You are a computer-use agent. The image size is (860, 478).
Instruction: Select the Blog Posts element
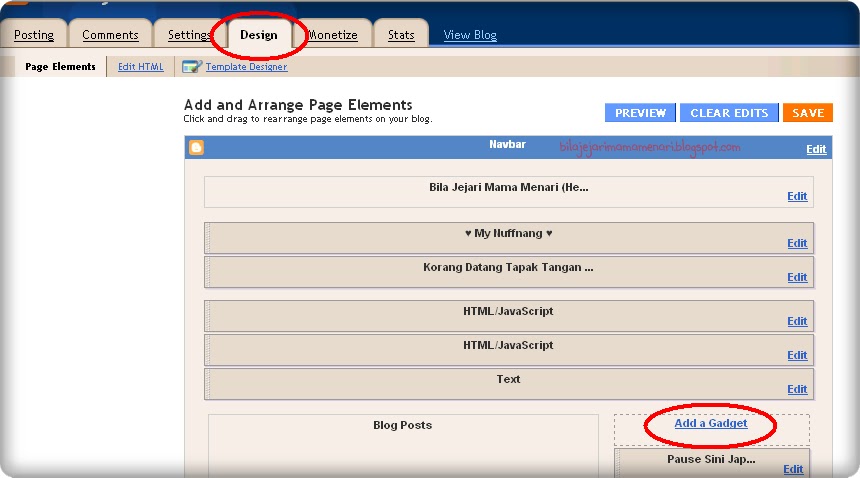[403, 445]
